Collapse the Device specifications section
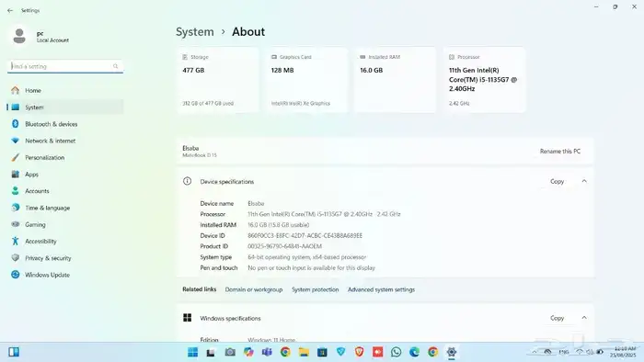644x362 pixels. [584, 181]
